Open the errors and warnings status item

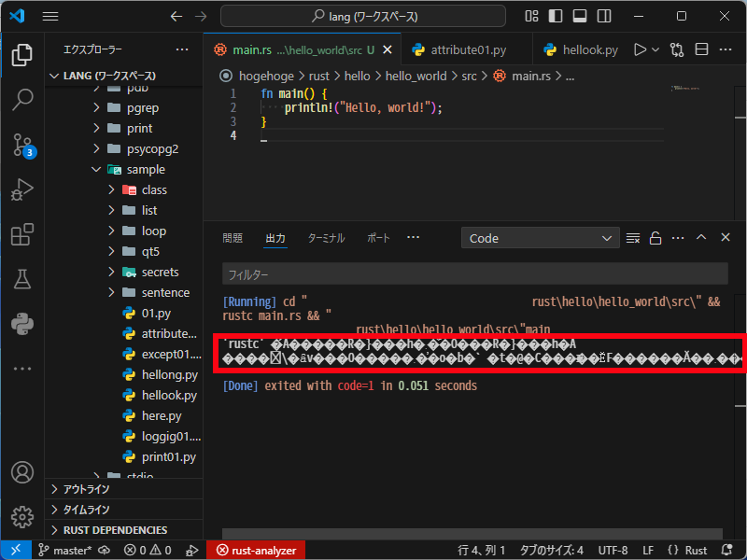[x=148, y=551]
